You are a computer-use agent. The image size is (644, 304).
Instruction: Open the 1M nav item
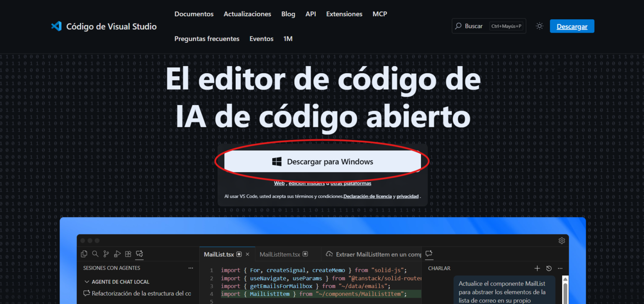288,39
